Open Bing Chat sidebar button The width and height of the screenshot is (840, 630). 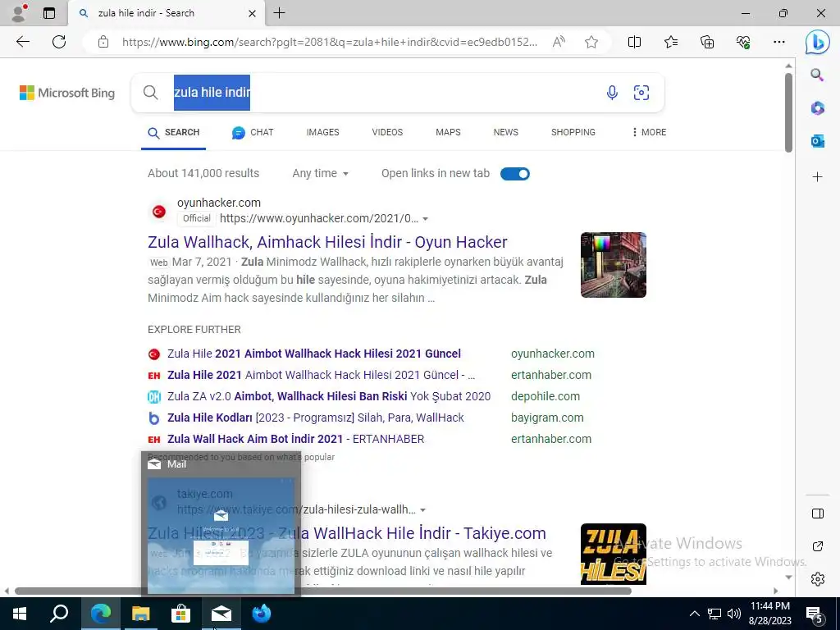tap(818, 42)
